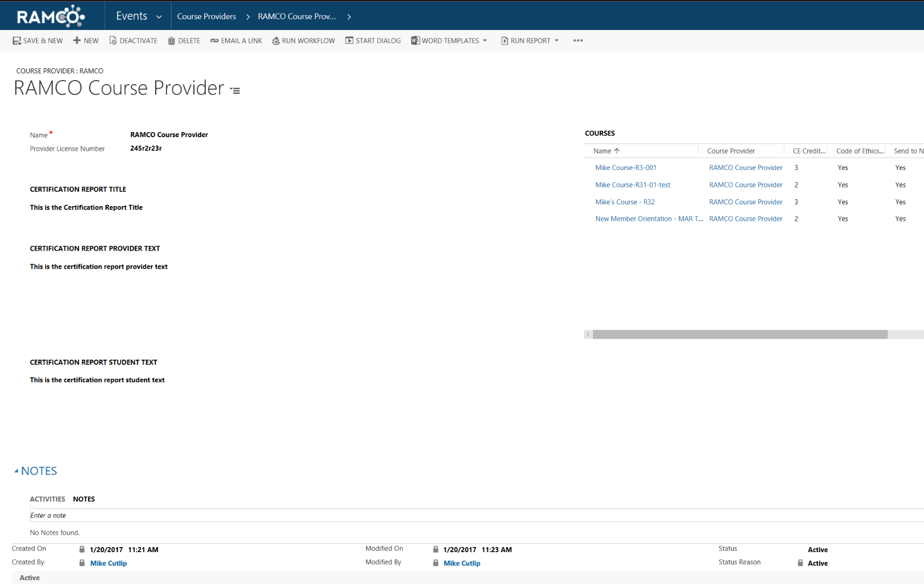Click the RAMCO logo

(x=51, y=16)
